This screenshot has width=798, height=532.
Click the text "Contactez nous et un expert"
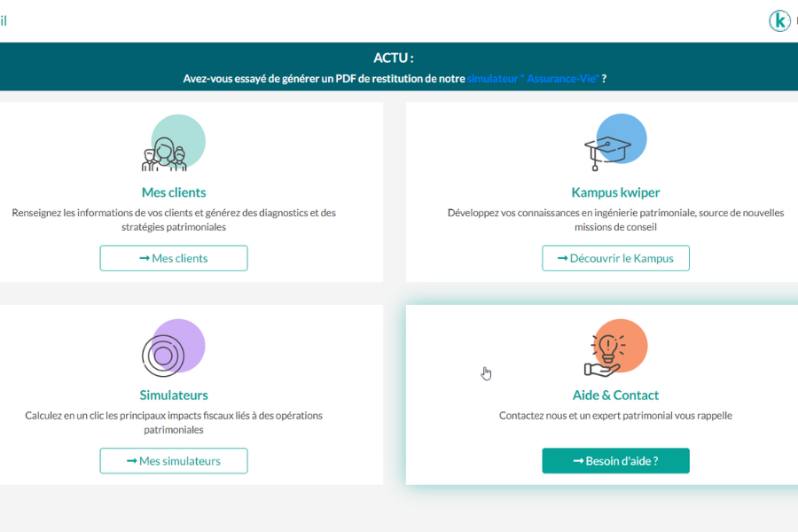[616, 416]
